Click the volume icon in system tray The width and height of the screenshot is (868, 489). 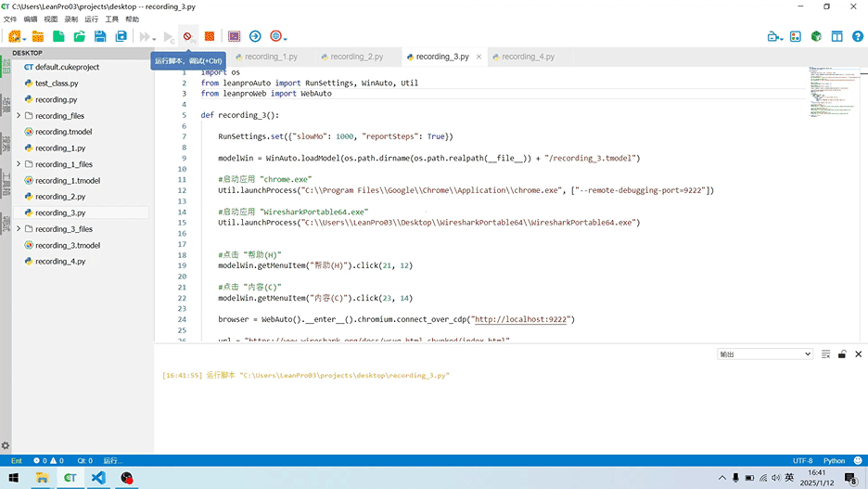click(x=775, y=478)
